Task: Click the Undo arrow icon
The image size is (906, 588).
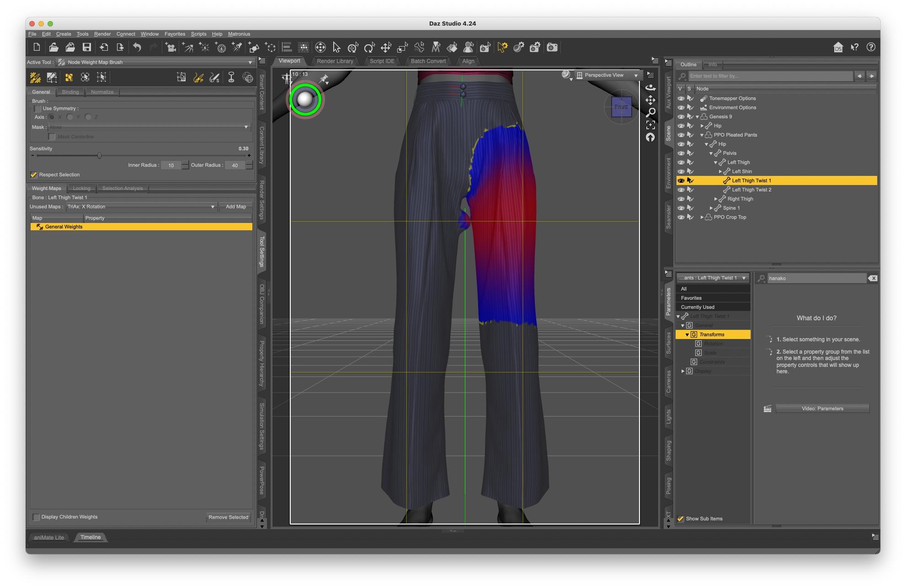Action: pos(137,47)
